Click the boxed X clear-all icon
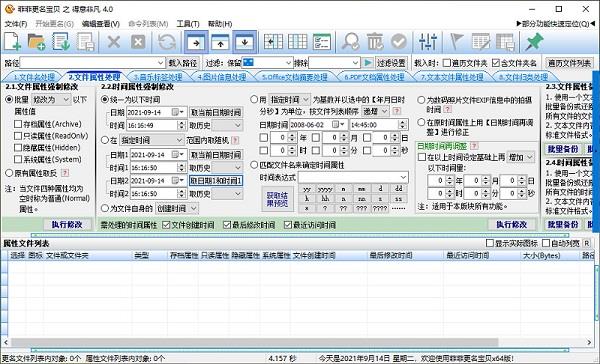Screen dimensions: 600x364 138,41
